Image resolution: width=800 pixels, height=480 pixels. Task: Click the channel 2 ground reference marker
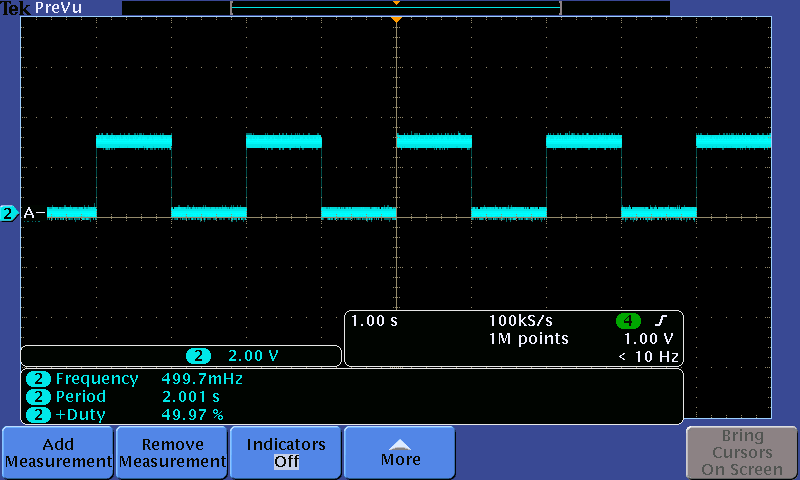(9, 212)
